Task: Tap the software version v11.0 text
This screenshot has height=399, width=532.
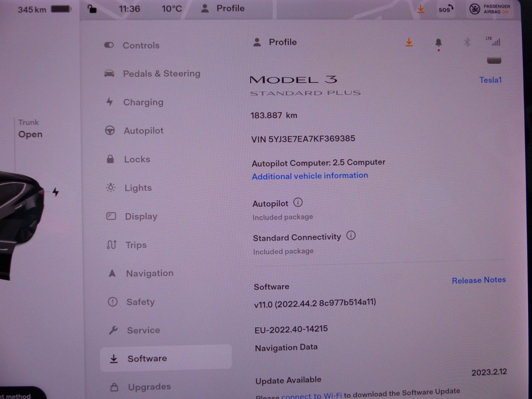Action: (x=315, y=303)
